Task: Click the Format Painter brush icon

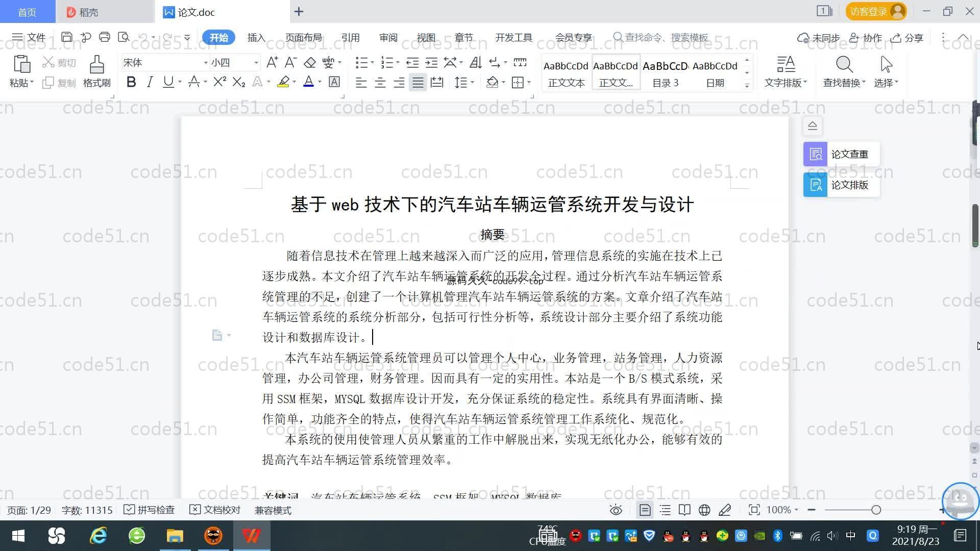Action: (x=96, y=65)
